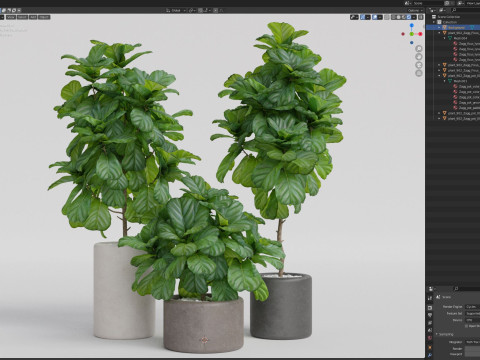The width and height of the screenshot is (480, 360).
Task: Toggle viewport overlays display
Action: pos(375,17)
